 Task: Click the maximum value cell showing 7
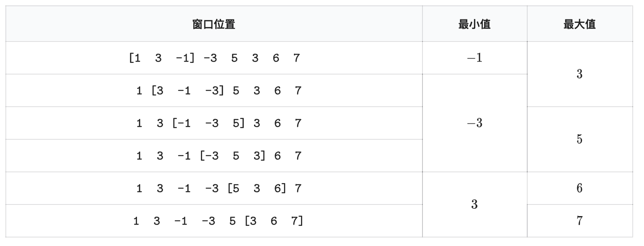(579, 221)
